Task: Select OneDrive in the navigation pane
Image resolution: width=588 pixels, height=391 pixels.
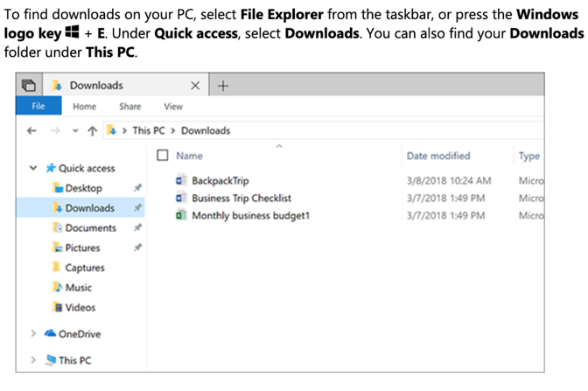Action: [80, 334]
